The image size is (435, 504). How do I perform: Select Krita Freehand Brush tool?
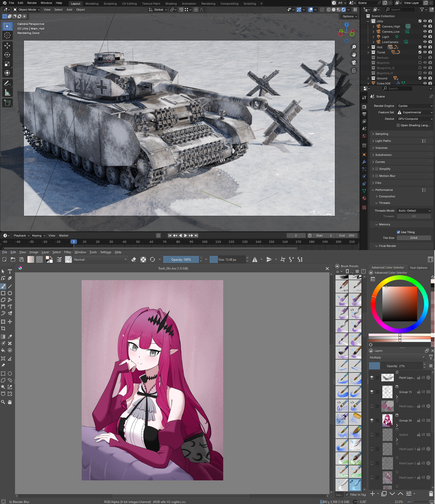point(3,286)
